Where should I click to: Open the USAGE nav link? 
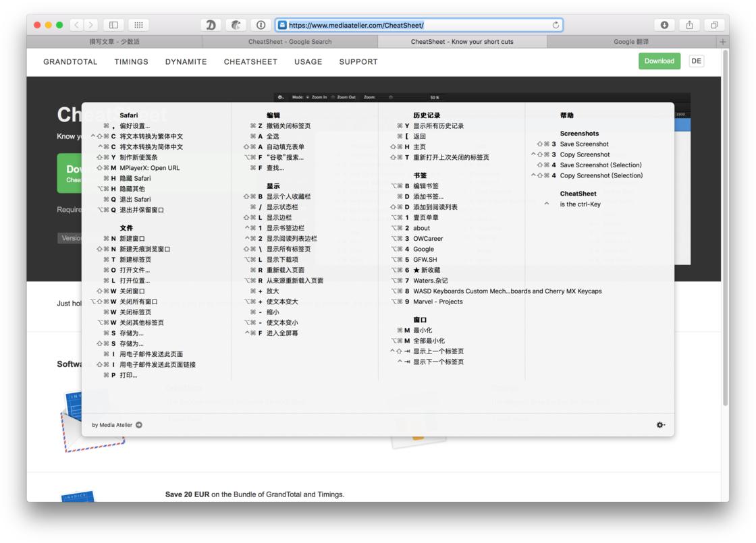tap(308, 61)
